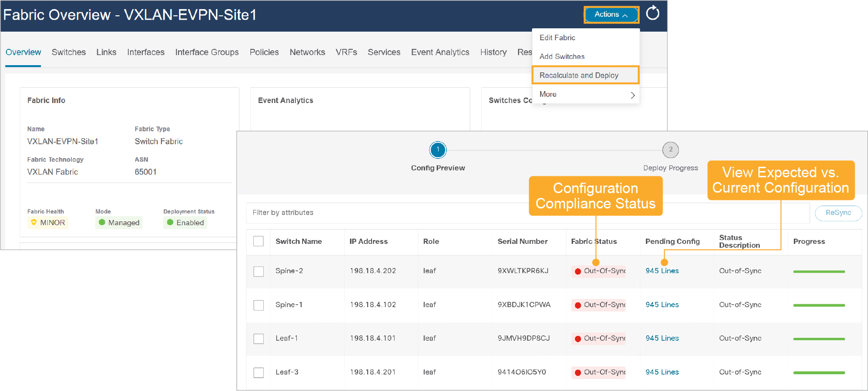
Task: Choose Add Switches from Actions menu
Action: (x=562, y=57)
